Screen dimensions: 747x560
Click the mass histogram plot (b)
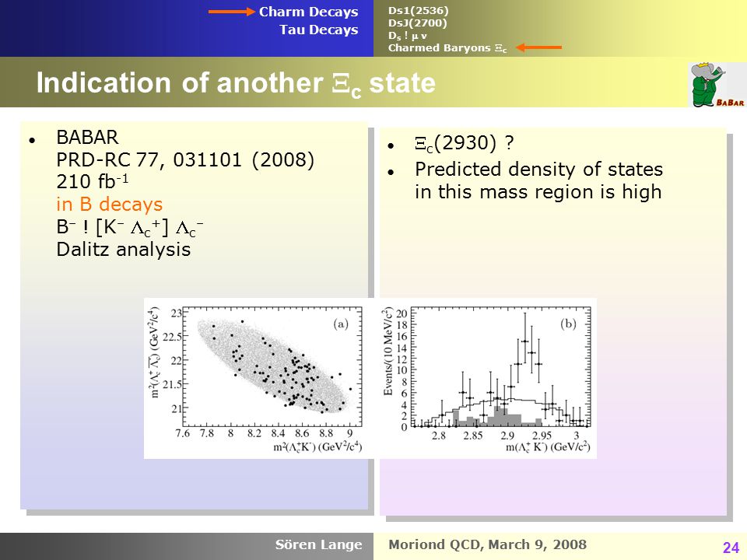(500, 366)
